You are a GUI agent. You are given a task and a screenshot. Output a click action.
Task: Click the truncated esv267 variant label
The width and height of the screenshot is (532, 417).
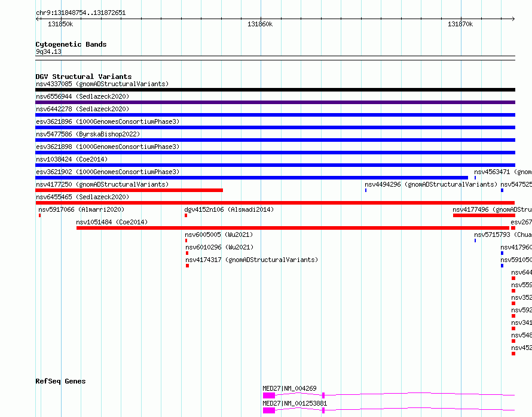tap(521, 222)
